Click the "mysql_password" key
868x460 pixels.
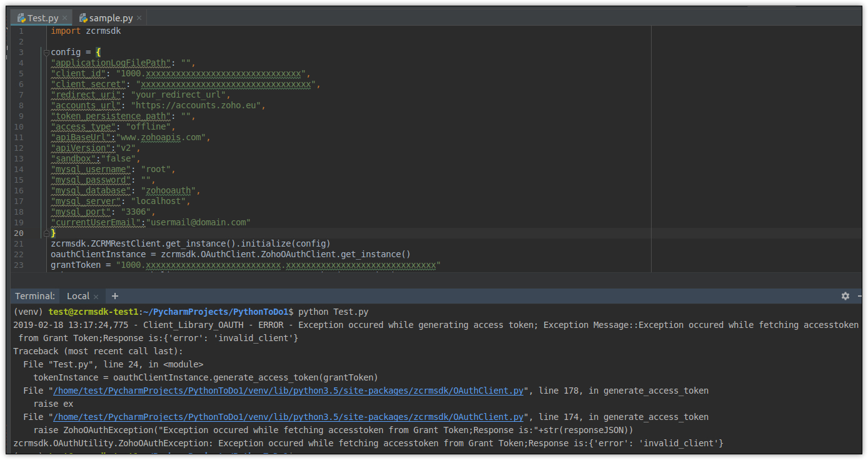(x=91, y=180)
